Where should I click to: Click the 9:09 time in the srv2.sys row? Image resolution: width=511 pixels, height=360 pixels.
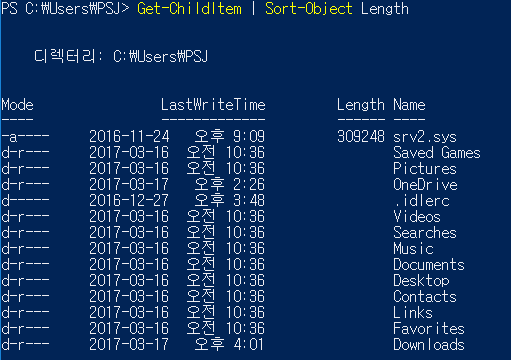click(249, 137)
